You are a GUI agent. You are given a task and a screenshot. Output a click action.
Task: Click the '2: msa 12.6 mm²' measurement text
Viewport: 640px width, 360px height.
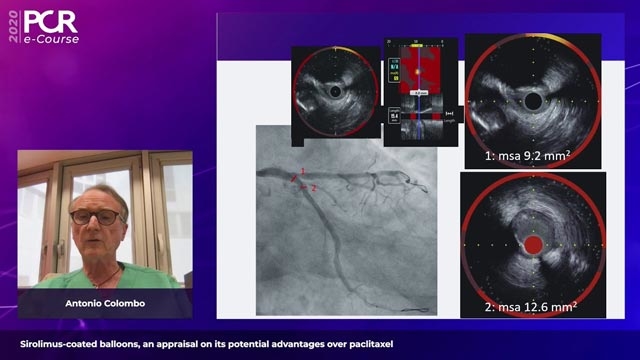tap(531, 307)
